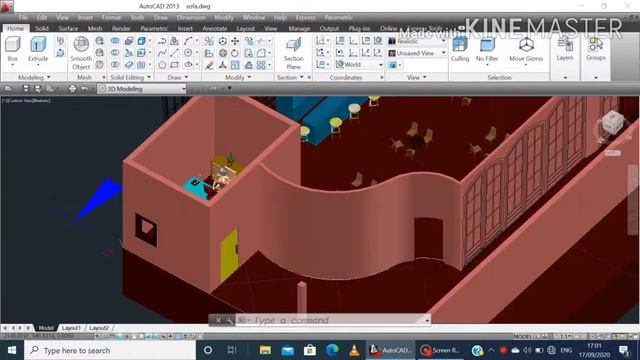Click the command line customize wrench icon
Viewport: 640px width, 360px height.
coord(229,320)
